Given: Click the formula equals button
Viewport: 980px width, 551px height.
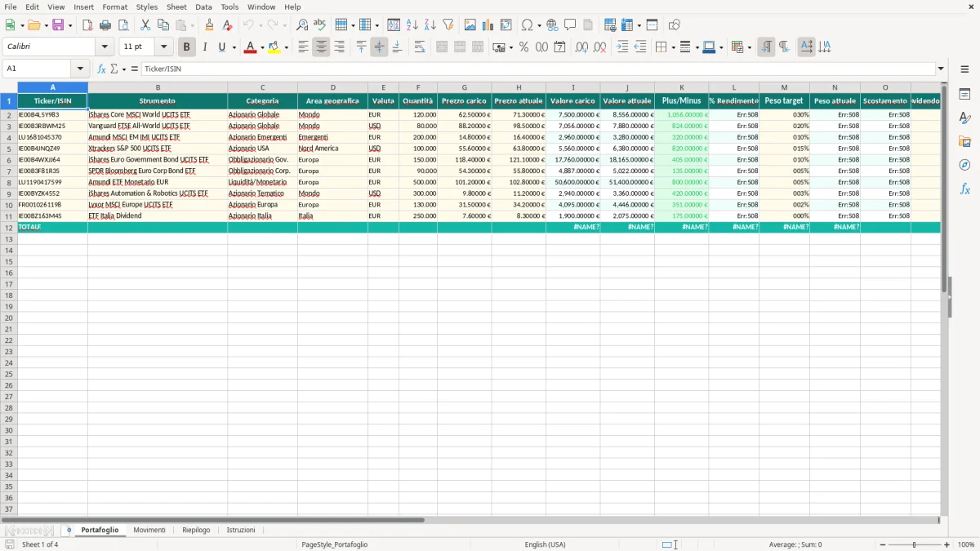Looking at the screenshot, I should pos(135,69).
